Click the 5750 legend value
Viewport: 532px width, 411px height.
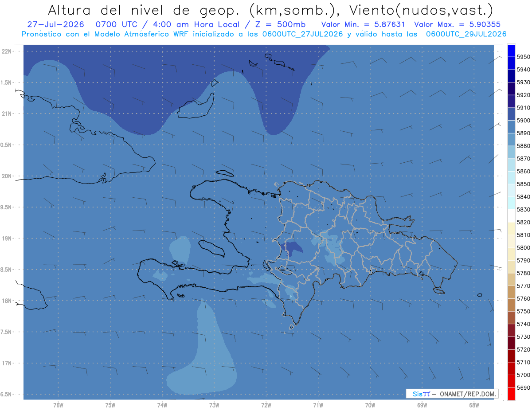pyautogui.click(x=524, y=311)
